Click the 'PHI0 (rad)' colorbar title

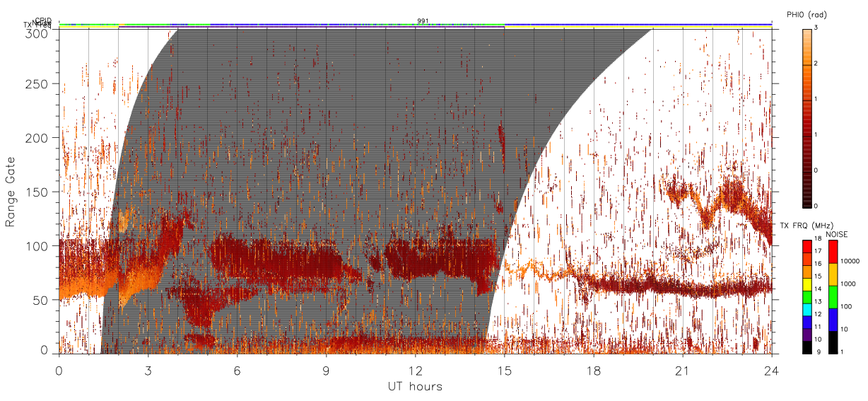click(807, 14)
